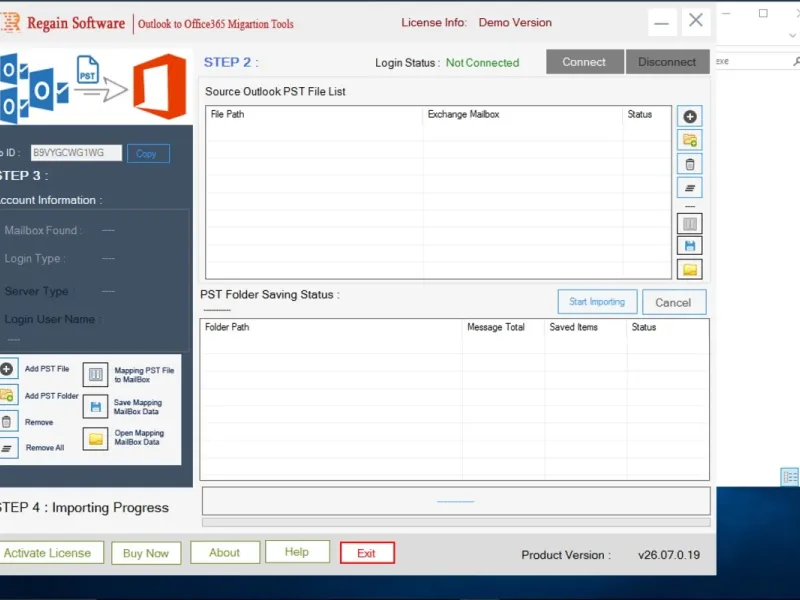Click Mapping PST File icon beside file list
This screenshot has height=600, width=800.
point(690,223)
